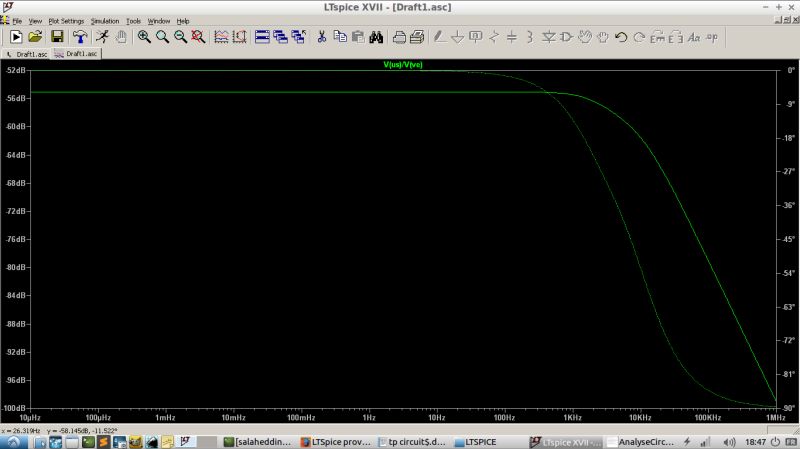Click the 1KHz frequency axis label
Image resolution: width=800 pixels, height=449 pixels.
(x=572, y=417)
